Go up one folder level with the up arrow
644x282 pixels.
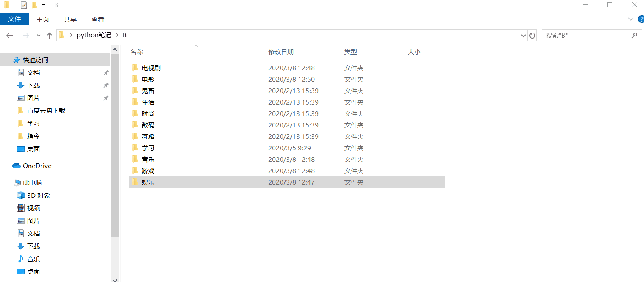[50, 36]
